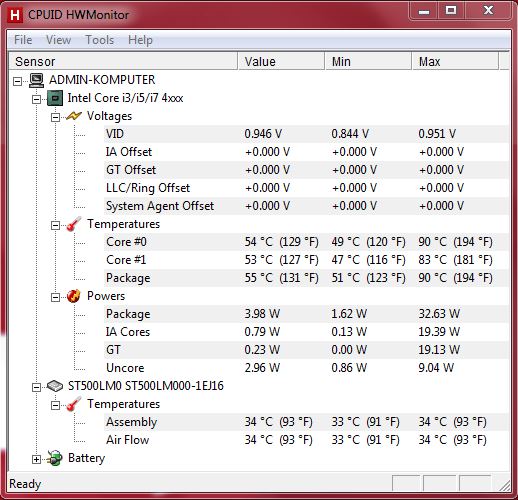Minimize the HWMonitor window
Image resolution: width=518 pixels, height=500 pixels.
tap(424, 11)
